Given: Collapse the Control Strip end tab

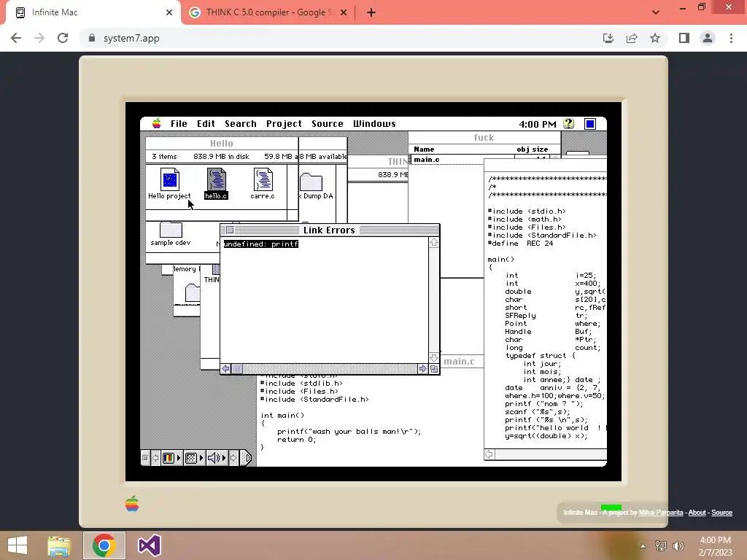Looking at the screenshot, I should (x=245, y=458).
